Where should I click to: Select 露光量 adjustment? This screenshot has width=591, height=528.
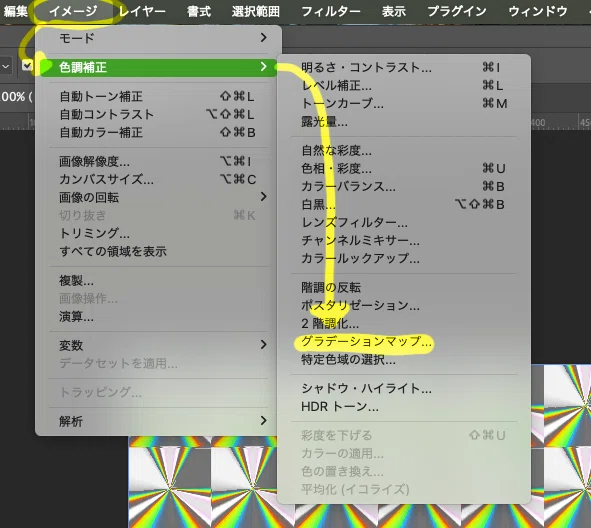click(404, 121)
